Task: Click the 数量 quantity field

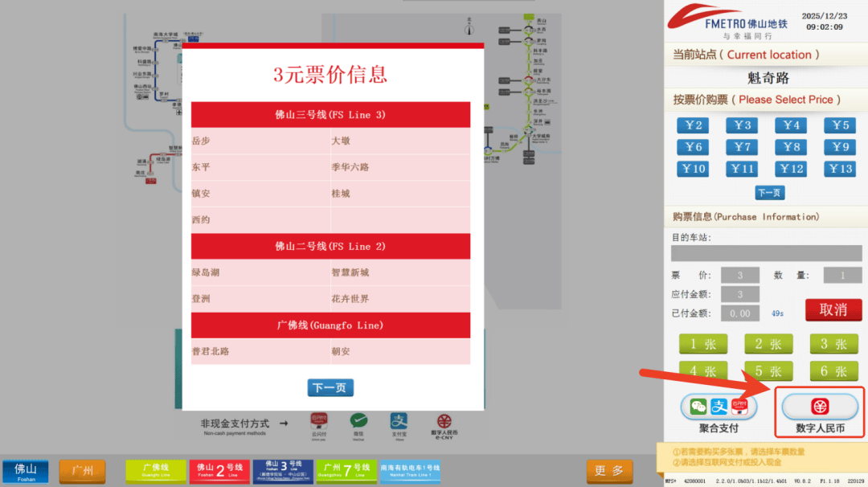Action: (x=842, y=276)
